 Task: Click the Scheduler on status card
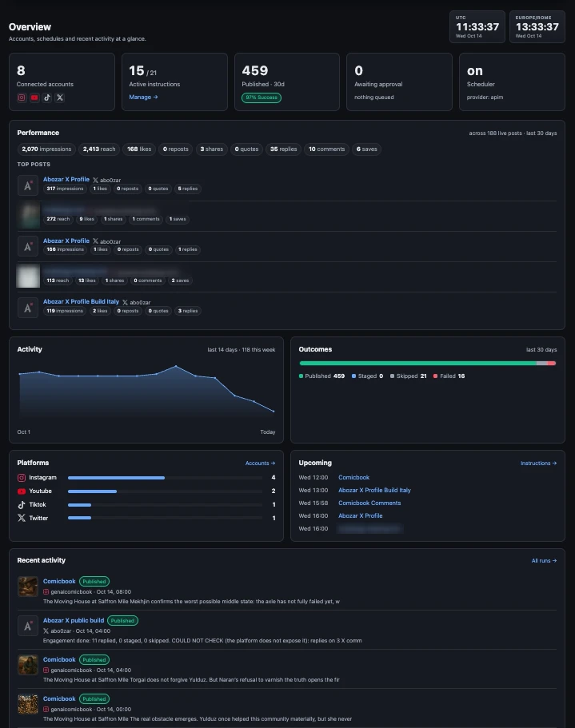(512, 82)
